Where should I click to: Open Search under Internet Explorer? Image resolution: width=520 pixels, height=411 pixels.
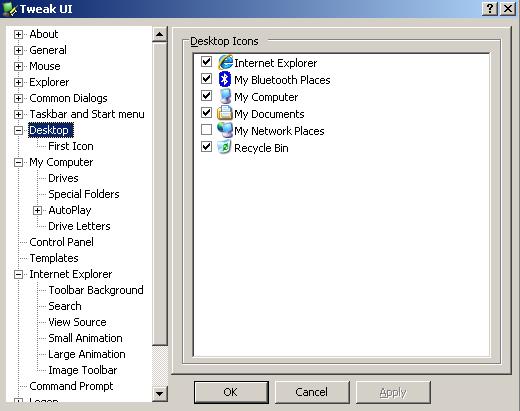click(65, 306)
